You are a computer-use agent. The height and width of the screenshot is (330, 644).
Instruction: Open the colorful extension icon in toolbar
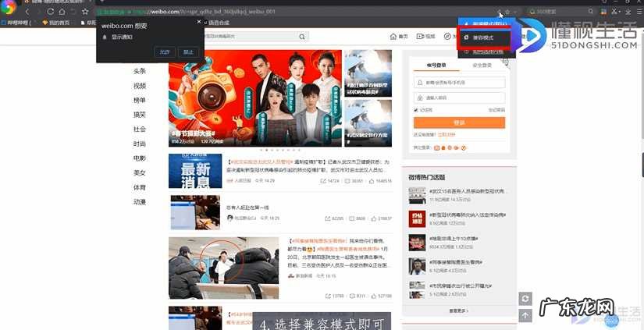tap(603, 12)
